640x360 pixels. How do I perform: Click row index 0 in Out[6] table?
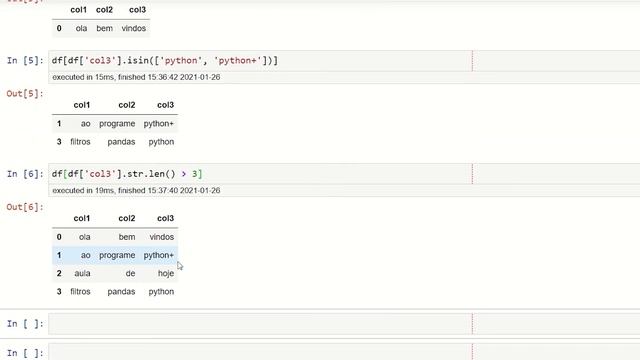click(x=59, y=237)
